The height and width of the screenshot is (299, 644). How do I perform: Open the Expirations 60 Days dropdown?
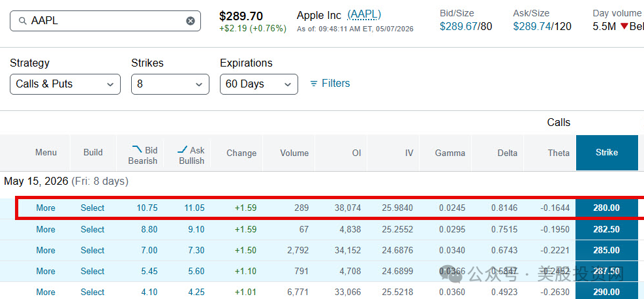click(259, 84)
